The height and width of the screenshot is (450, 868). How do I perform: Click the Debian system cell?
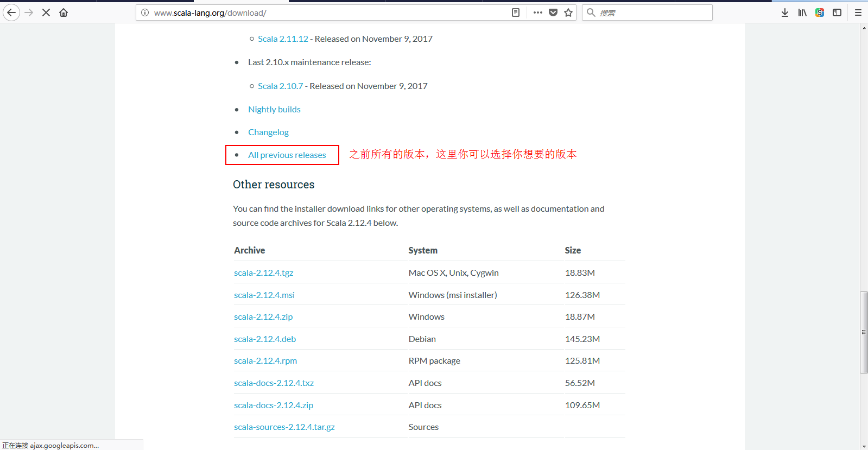point(422,339)
